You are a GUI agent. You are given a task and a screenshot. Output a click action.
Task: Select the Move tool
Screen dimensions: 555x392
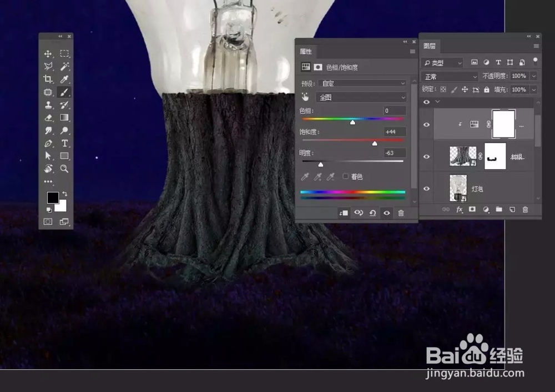48,54
